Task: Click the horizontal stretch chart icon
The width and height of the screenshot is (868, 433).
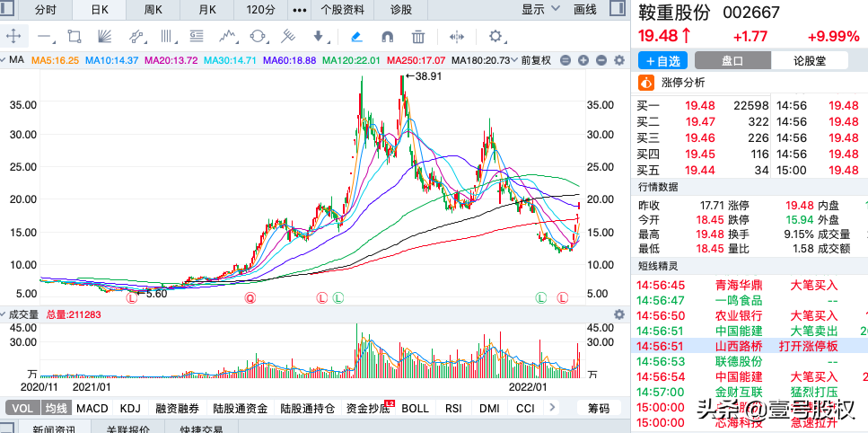Action: tap(457, 37)
